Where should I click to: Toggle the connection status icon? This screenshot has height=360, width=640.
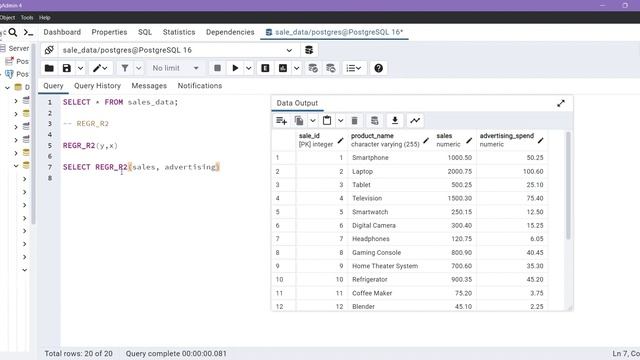(x=49, y=50)
